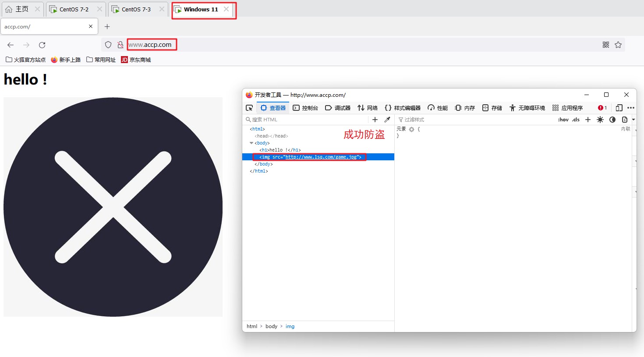644x357 pixels.
Task: Open the 火狐官方站点 bookmarks folder
Action: tap(25, 60)
